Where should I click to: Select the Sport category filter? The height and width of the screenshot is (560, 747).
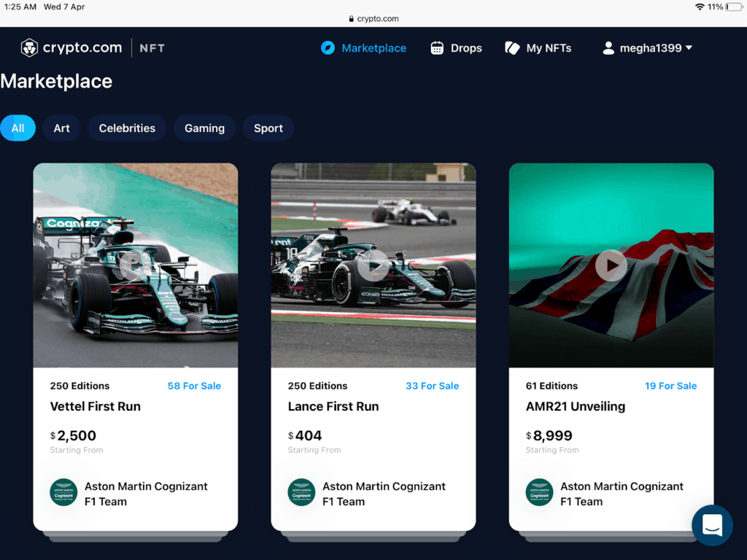[x=268, y=128]
